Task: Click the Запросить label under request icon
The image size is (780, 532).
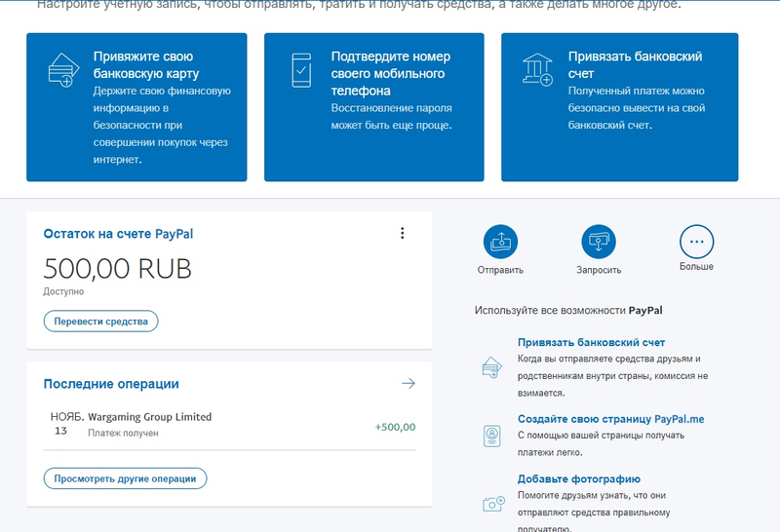Action: (599, 270)
